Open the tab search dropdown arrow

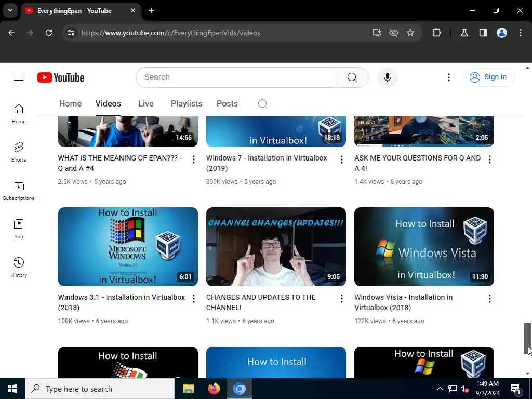click(x=10, y=10)
